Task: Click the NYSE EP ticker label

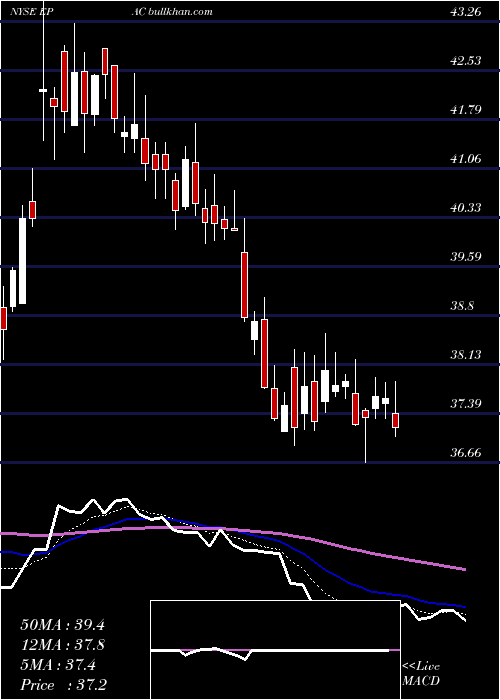Action: click(x=31, y=12)
